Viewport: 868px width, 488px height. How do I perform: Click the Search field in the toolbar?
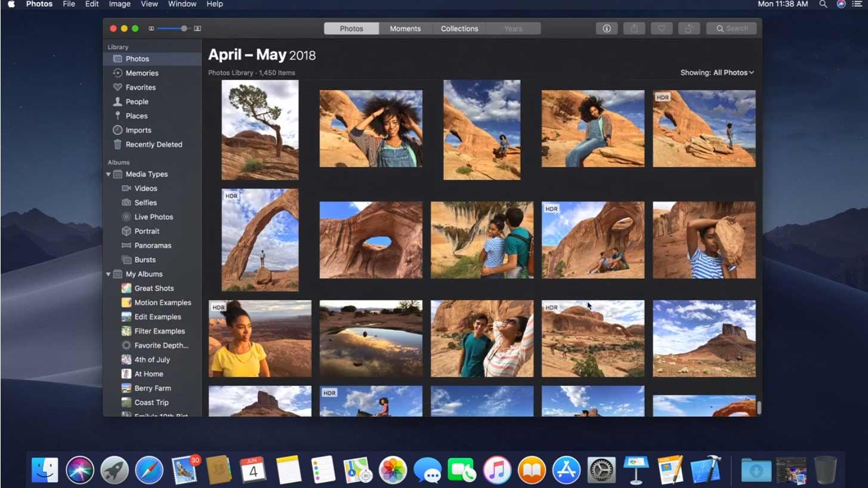731,28
